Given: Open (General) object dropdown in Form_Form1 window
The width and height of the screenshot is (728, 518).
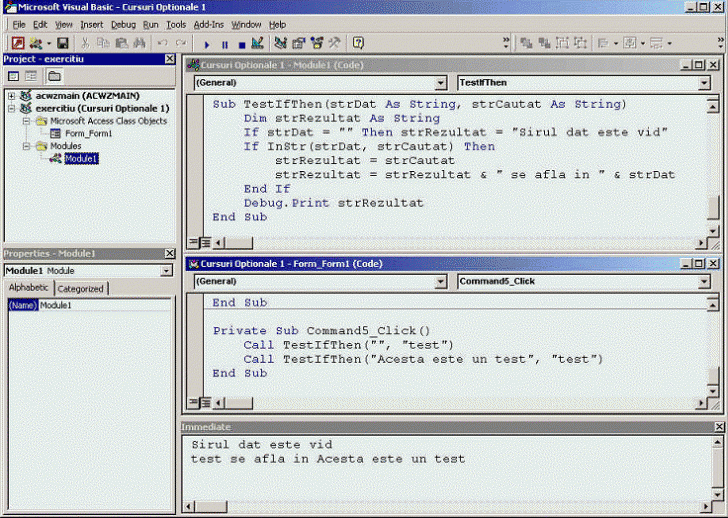Looking at the screenshot, I should pyautogui.click(x=440, y=282).
